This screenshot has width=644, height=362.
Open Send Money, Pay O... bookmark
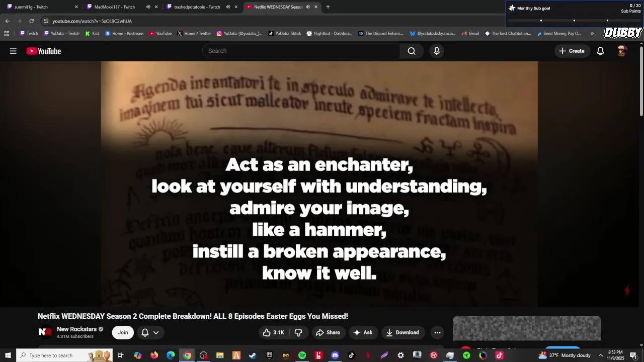tap(559, 34)
